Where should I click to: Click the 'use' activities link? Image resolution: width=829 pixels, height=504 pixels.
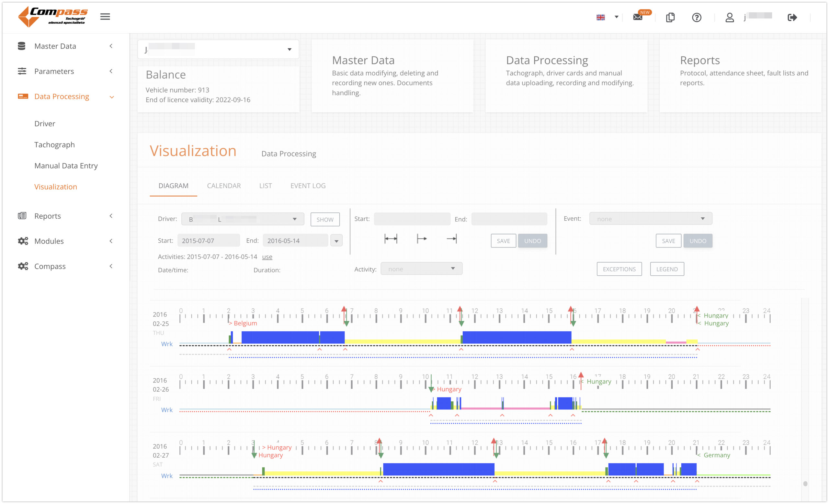pyautogui.click(x=267, y=257)
